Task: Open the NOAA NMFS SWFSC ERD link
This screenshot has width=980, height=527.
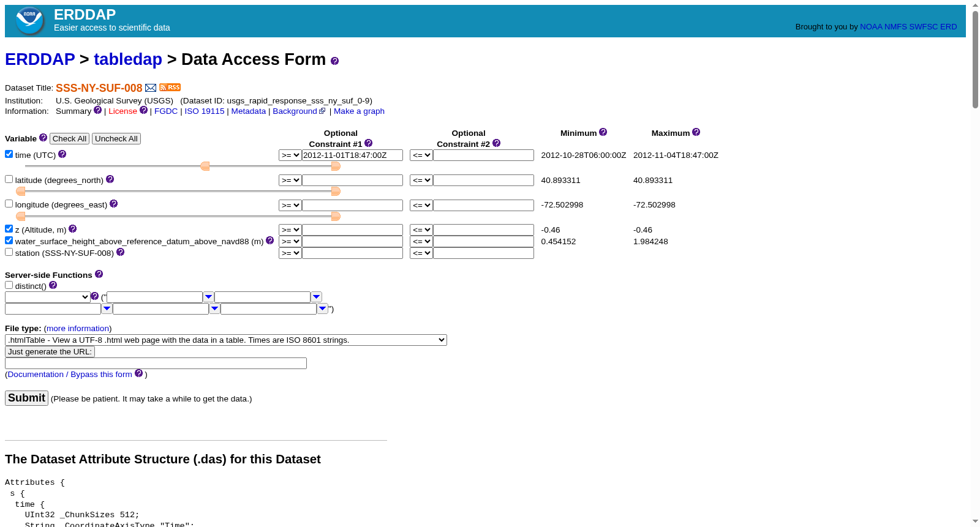Action: tap(908, 27)
